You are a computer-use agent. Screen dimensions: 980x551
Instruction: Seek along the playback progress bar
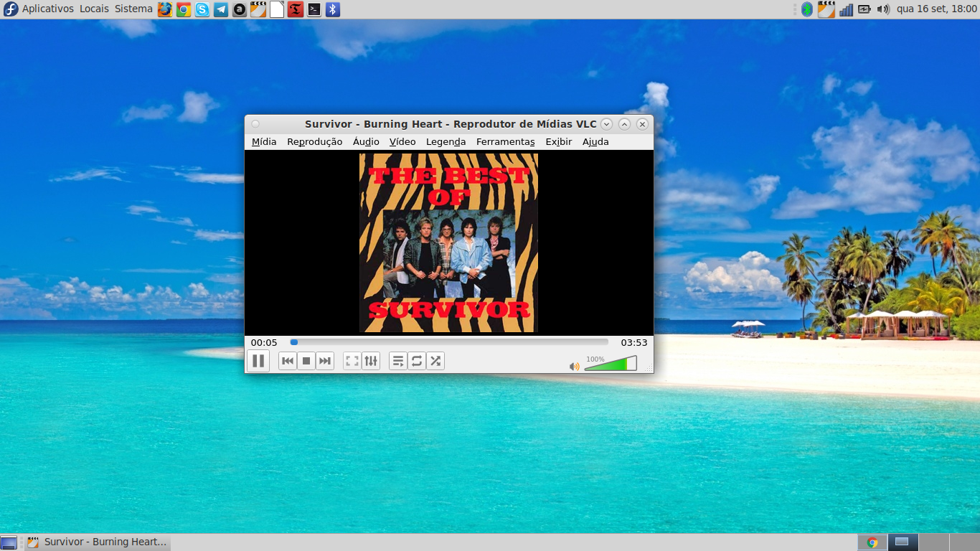pyautogui.click(x=449, y=342)
